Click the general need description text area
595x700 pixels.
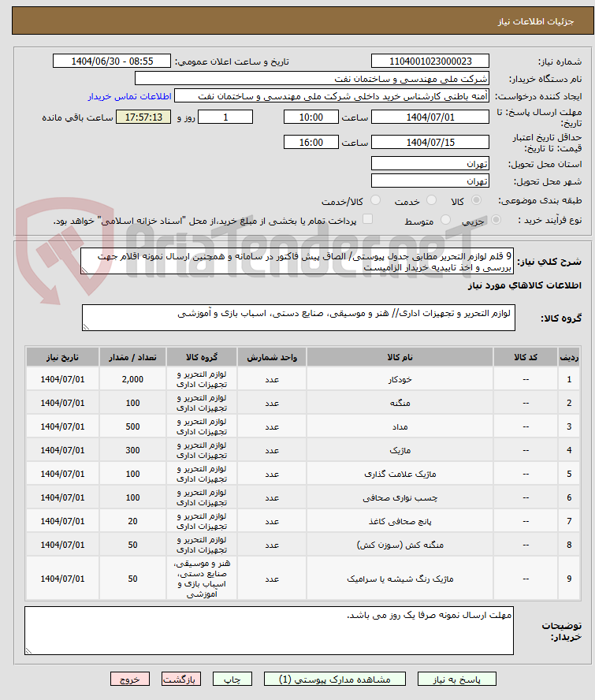pos(297,261)
